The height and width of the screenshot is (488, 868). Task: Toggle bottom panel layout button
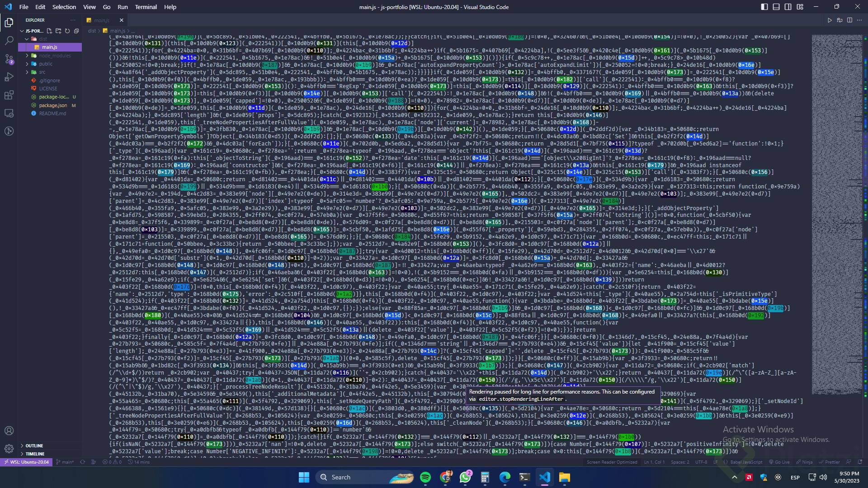pyautogui.click(x=776, y=7)
